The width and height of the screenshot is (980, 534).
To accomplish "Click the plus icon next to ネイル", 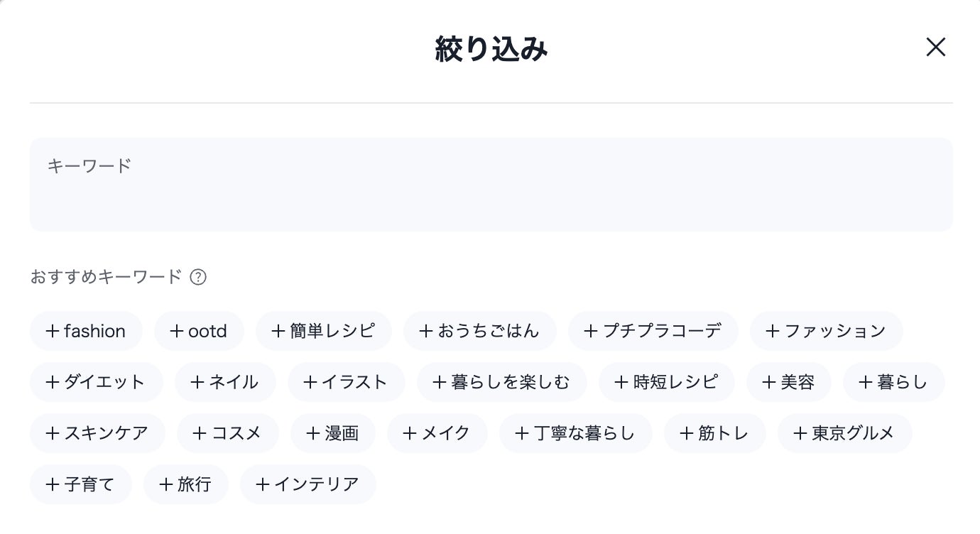I will click(197, 381).
